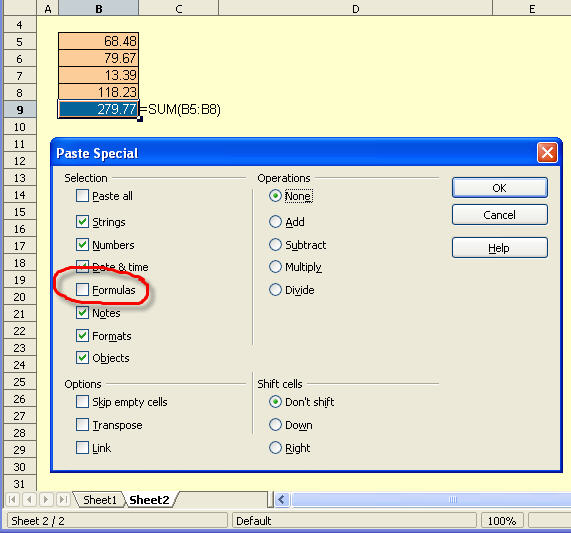
Task: Go to previous sheet tab arrow
Action: [x=29, y=500]
